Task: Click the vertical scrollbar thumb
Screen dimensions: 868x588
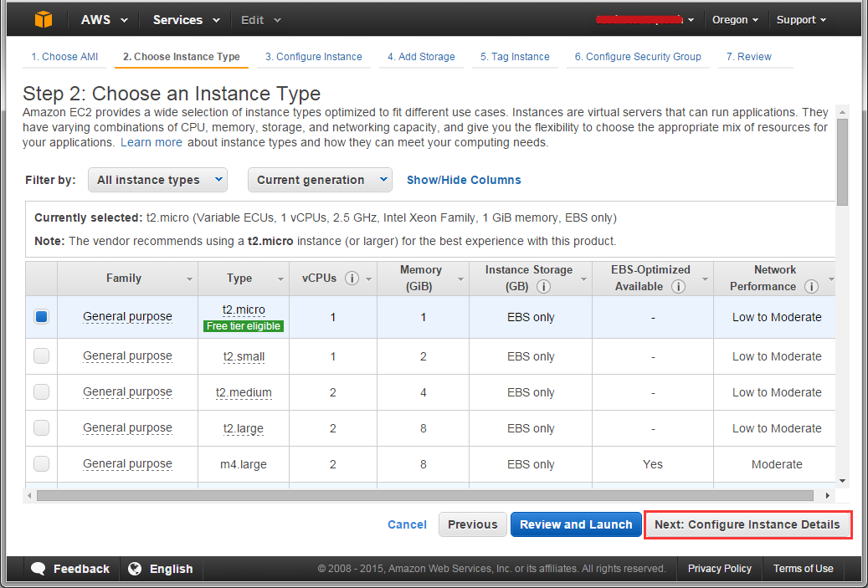Action: click(842, 161)
